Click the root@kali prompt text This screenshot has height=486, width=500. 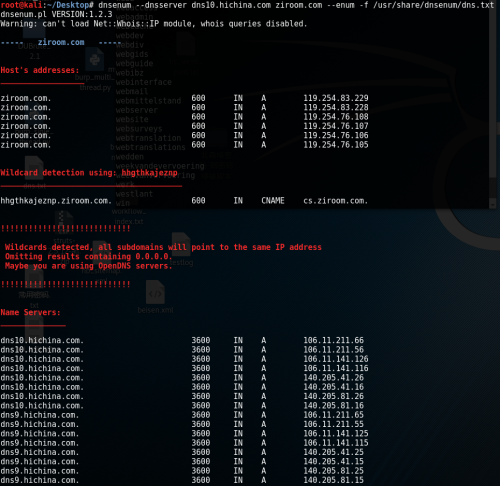pos(21,5)
